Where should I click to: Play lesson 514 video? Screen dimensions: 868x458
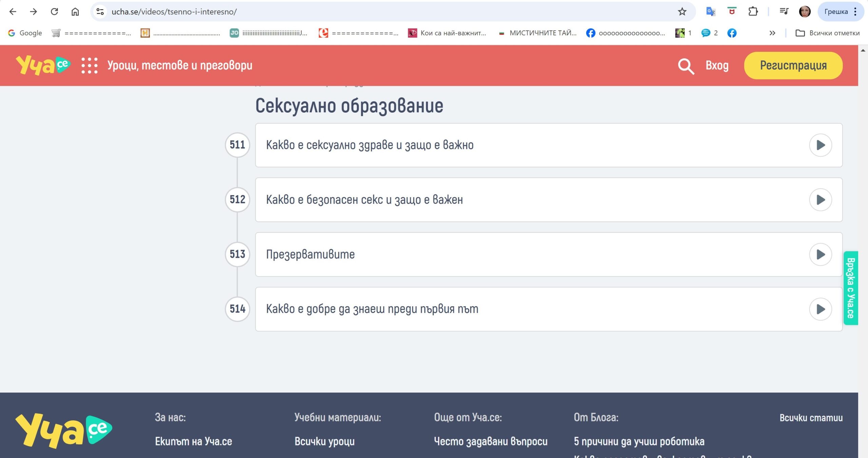point(820,309)
